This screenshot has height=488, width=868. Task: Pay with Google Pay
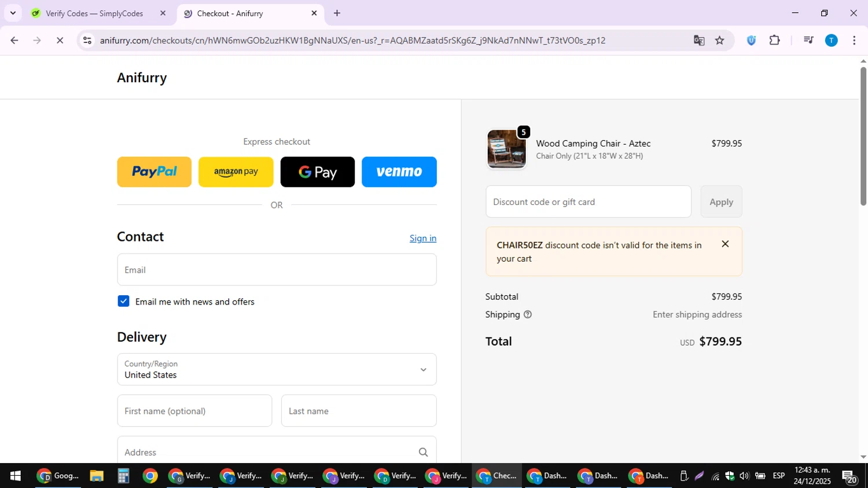click(x=318, y=172)
